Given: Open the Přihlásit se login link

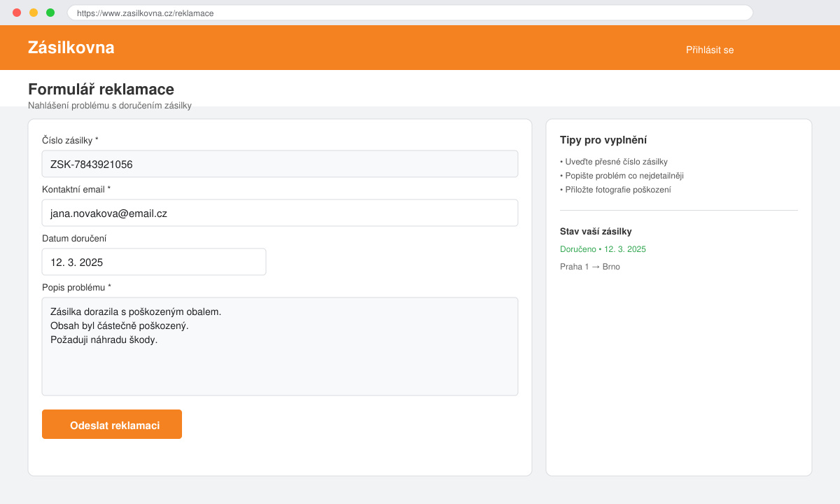Looking at the screenshot, I should (710, 50).
